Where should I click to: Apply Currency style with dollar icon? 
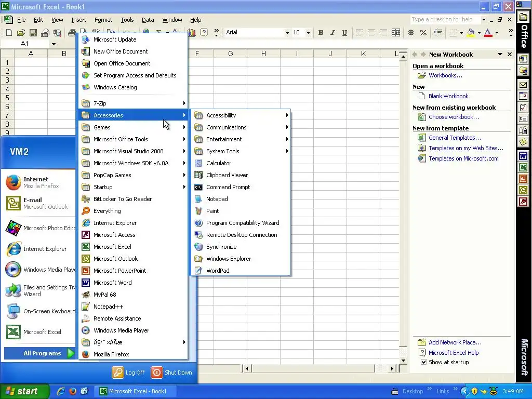[410, 33]
